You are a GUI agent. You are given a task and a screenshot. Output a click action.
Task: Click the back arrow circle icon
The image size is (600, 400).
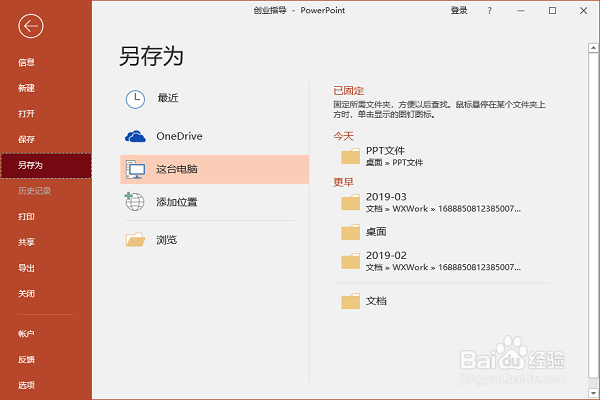point(31,26)
